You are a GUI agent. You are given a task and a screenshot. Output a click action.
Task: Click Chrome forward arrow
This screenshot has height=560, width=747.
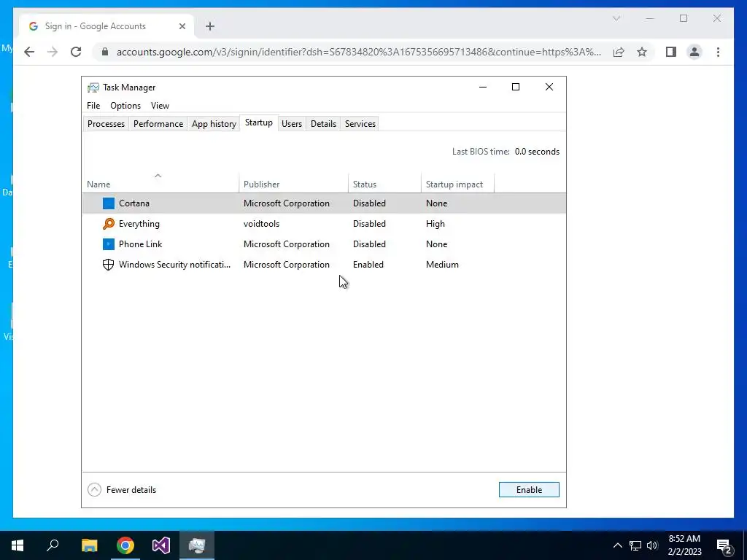click(53, 52)
